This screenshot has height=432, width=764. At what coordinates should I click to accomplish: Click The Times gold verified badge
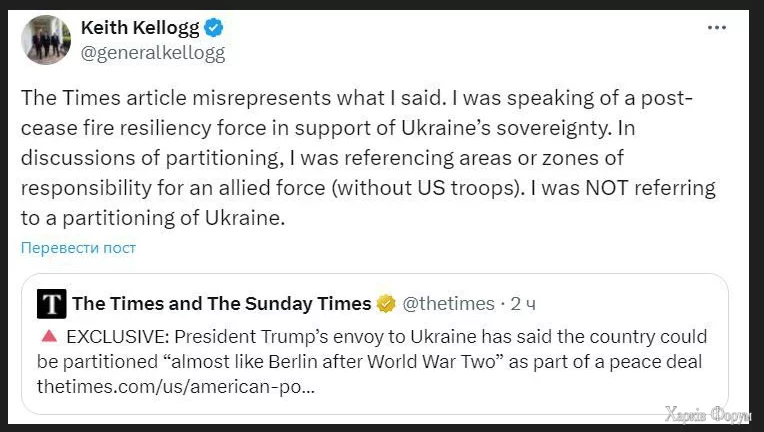[x=386, y=303]
